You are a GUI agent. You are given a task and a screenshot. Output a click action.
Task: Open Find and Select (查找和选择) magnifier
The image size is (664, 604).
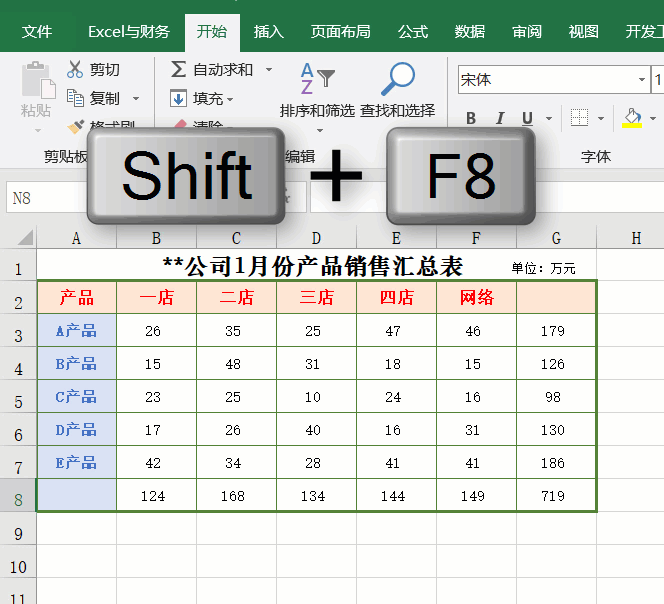tap(398, 88)
